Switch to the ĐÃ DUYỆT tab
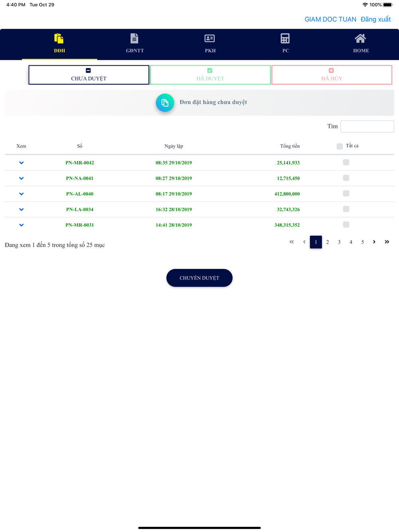This screenshot has width=399, height=532. (210, 75)
